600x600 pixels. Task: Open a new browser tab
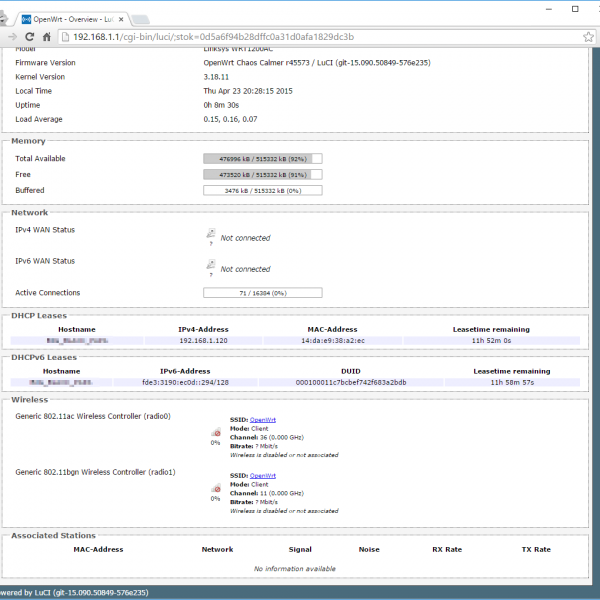(x=142, y=19)
